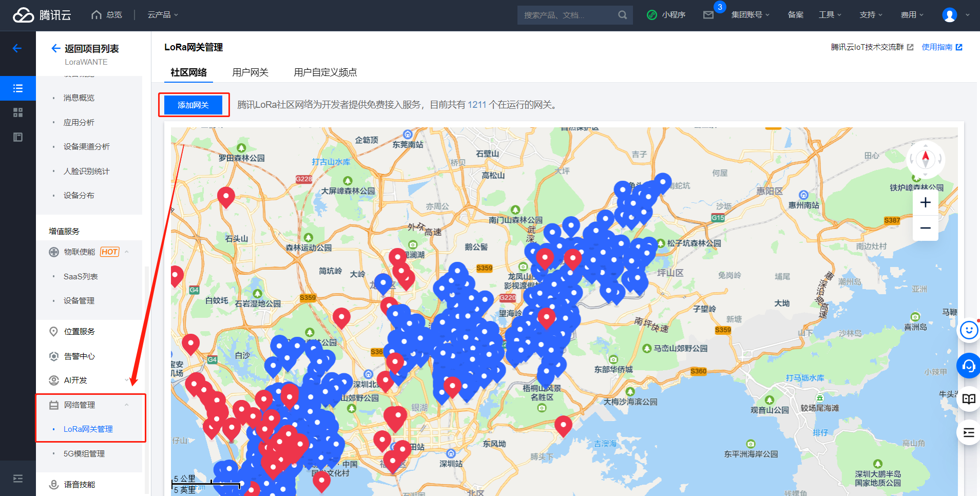The width and height of the screenshot is (980, 496).
Task: Expand the 集团账号 dropdown
Action: (x=751, y=15)
